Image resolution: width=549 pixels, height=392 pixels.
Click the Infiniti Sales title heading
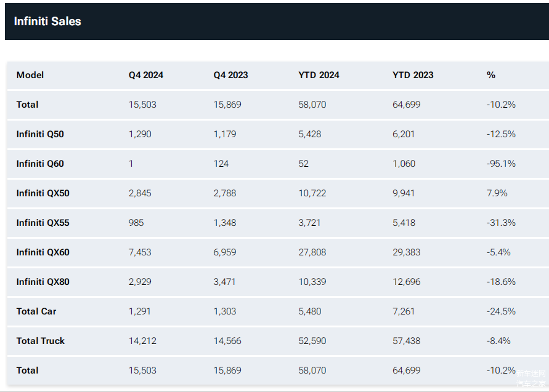coord(47,22)
